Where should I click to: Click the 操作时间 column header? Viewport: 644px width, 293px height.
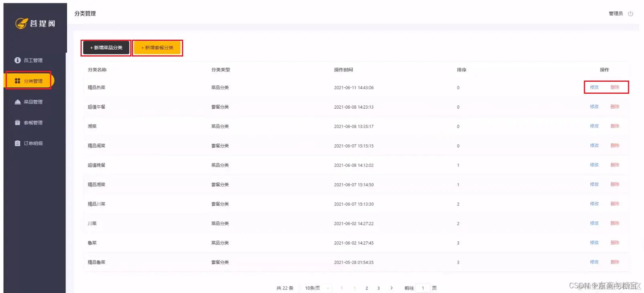coord(343,70)
